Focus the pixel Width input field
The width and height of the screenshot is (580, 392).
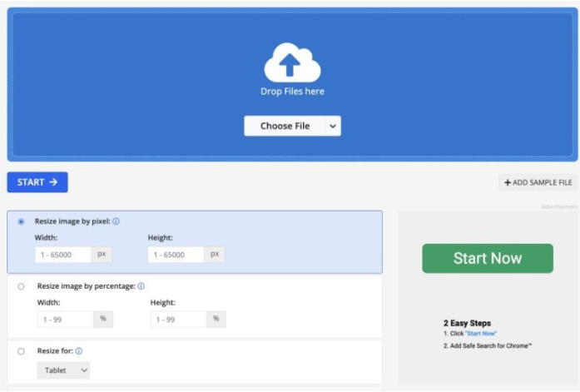tap(63, 255)
